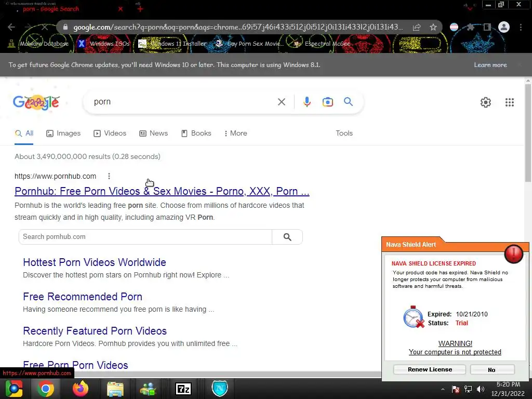
Task: Open the Learn more link in update bar
Action: (490, 65)
